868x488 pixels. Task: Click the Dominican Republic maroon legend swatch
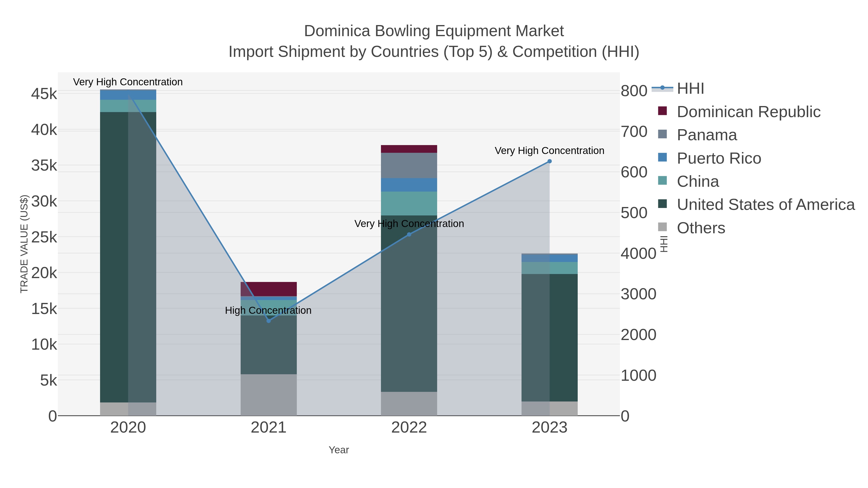(663, 111)
